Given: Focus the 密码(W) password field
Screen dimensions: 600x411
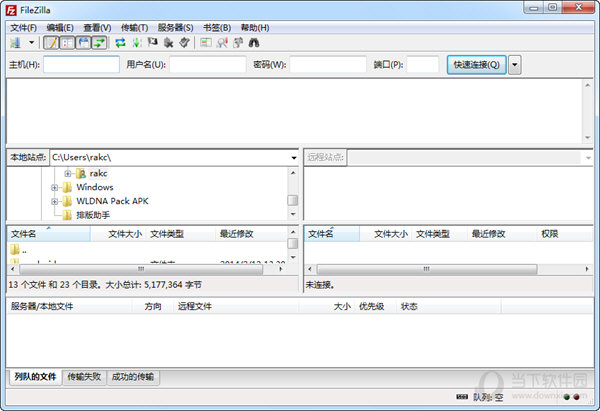Looking at the screenshot, I should click(x=328, y=64).
